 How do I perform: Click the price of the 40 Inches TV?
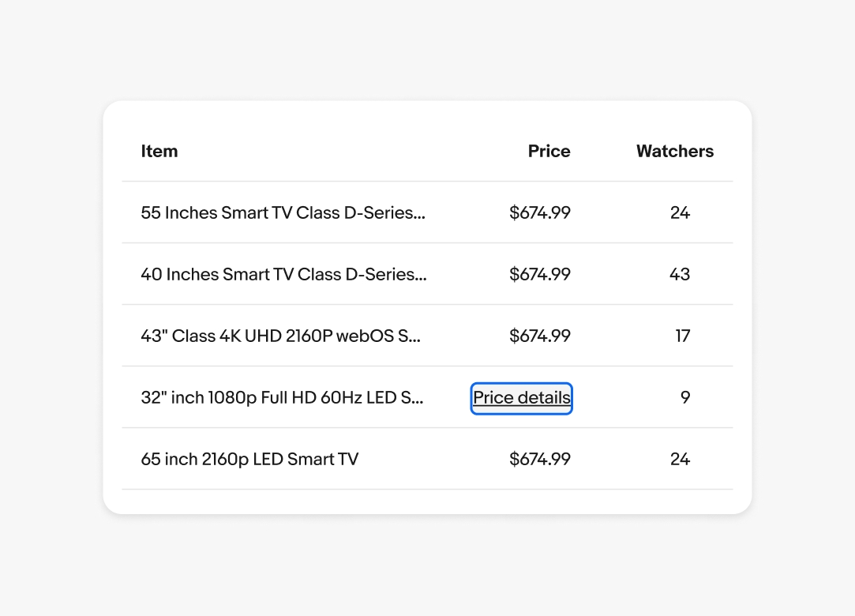click(x=540, y=274)
